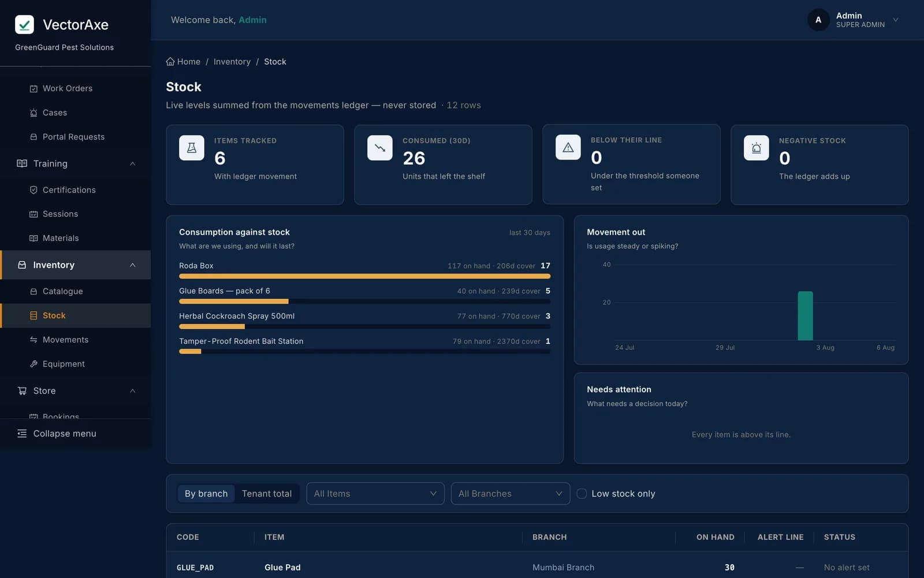Collapse the Training section chevron
Screen dimensions: 924x578
[133, 164]
